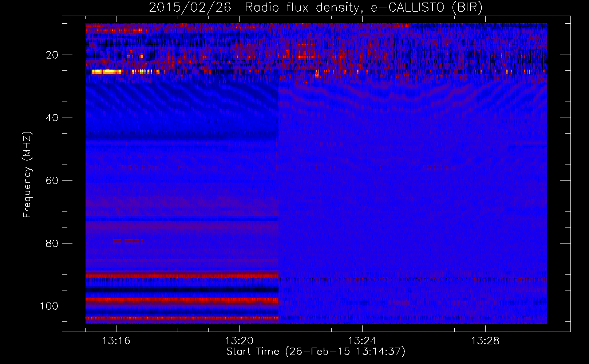
Task: Click the 60 MHz frequency tick label
Action: tap(52, 181)
